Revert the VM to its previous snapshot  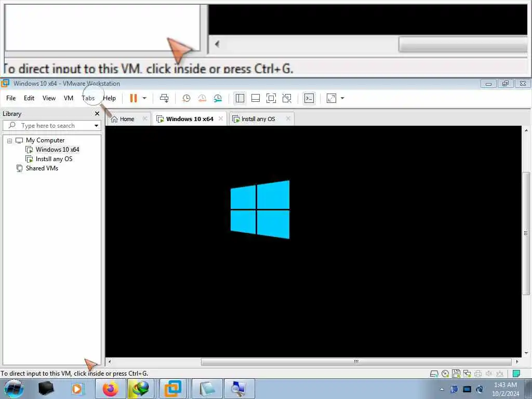coord(202,98)
